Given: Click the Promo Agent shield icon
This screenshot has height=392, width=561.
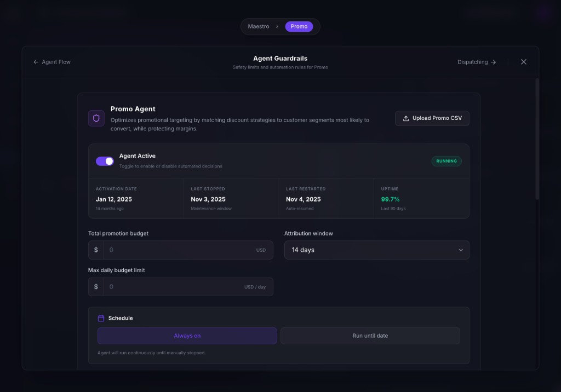Looking at the screenshot, I should pyautogui.click(x=96, y=118).
